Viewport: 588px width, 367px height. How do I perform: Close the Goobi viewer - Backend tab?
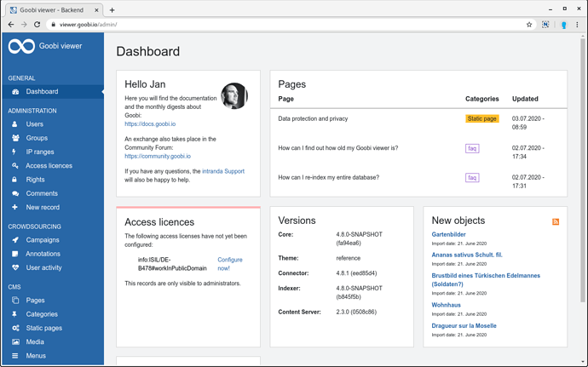click(x=96, y=10)
